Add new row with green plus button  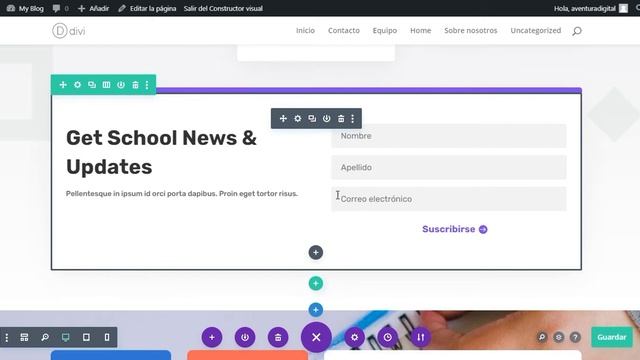tap(316, 283)
